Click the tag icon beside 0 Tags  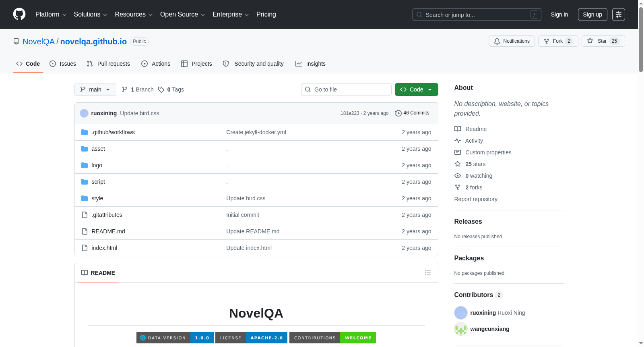[161, 89]
